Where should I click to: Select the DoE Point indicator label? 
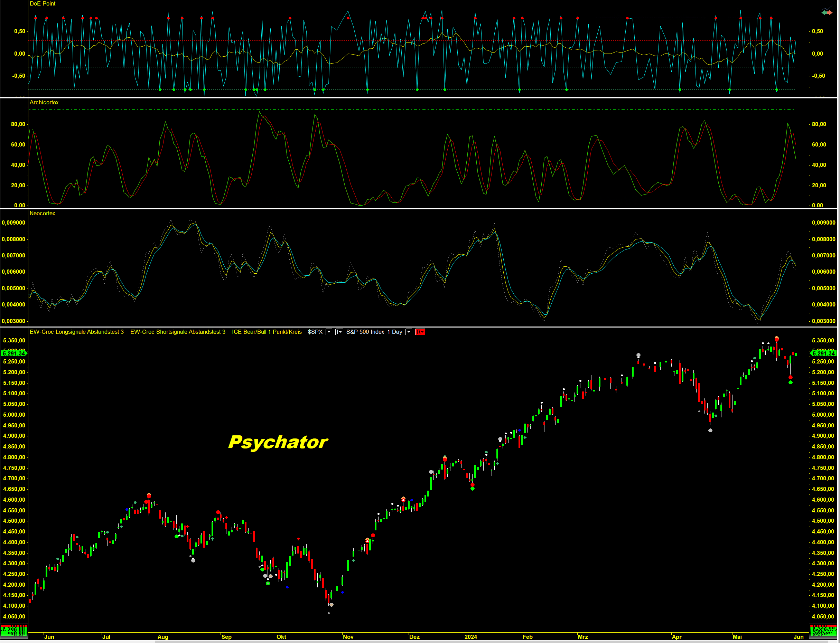point(43,3)
